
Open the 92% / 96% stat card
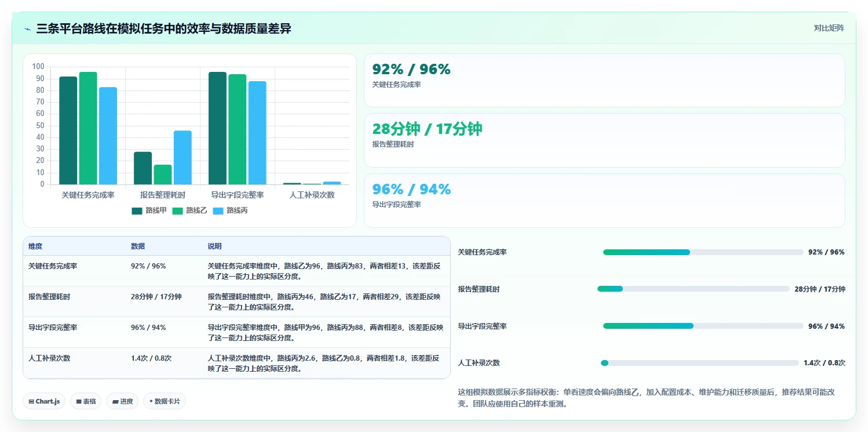click(604, 80)
